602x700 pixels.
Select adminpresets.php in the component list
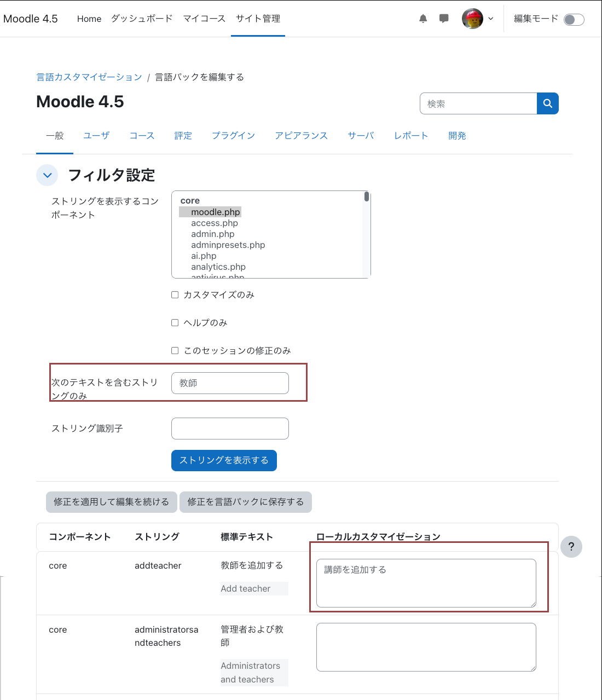point(228,245)
